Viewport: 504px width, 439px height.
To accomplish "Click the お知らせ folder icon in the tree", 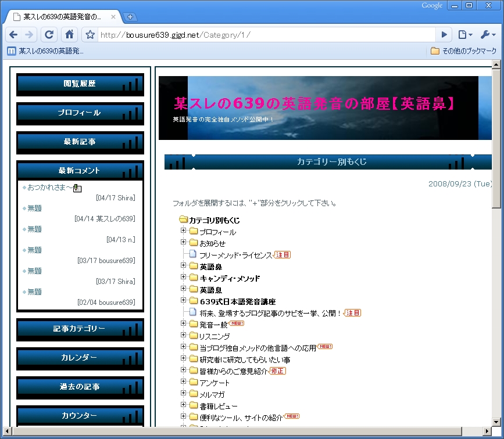I will (194, 243).
